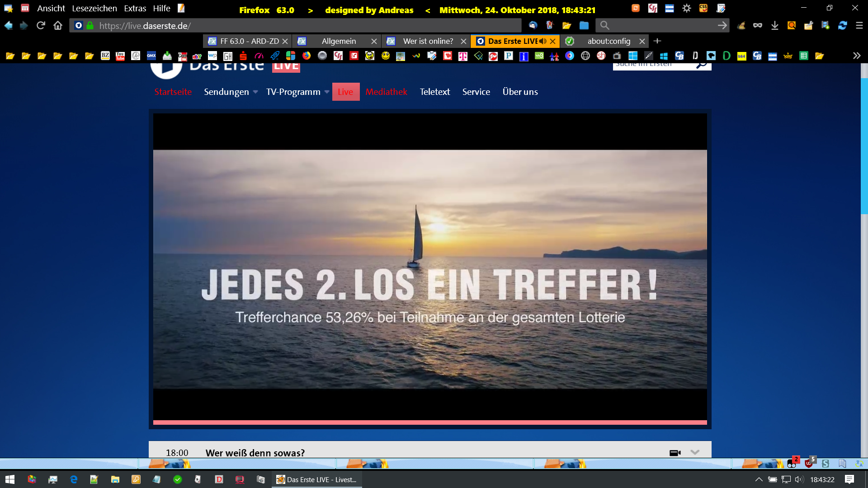Expand the TV-Programm dropdown arrow

pyautogui.click(x=327, y=92)
